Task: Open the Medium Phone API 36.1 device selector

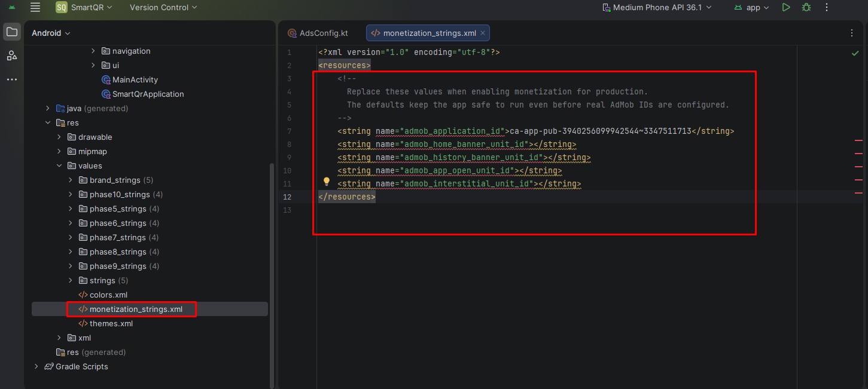Action: pyautogui.click(x=657, y=7)
